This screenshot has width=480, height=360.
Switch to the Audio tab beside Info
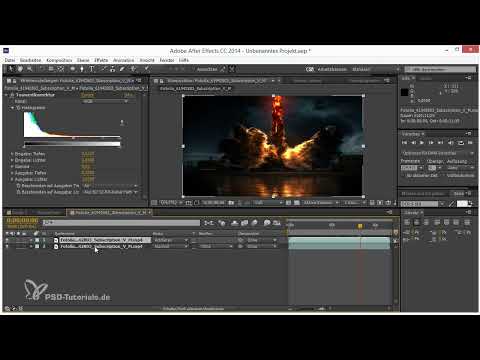pyautogui.click(x=425, y=78)
